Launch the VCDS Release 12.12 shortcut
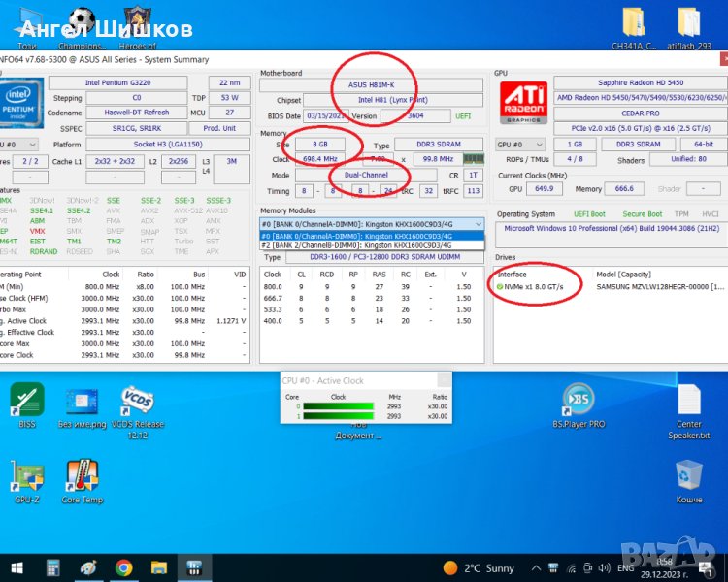Screen dimensions: 728x582 click(135, 407)
